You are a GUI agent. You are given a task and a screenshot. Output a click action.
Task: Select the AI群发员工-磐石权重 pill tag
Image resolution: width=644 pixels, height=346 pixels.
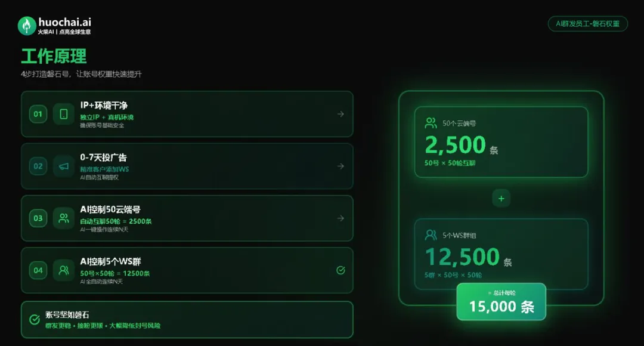click(587, 24)
